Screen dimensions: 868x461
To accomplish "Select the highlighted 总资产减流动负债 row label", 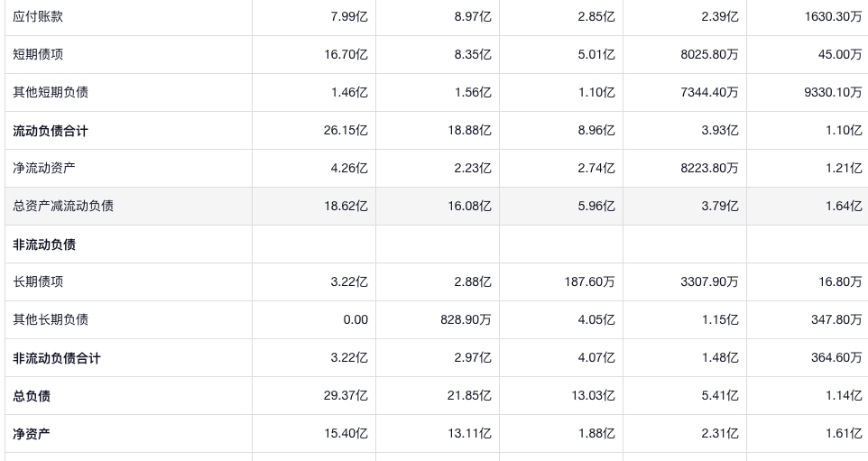I will 63,206.
